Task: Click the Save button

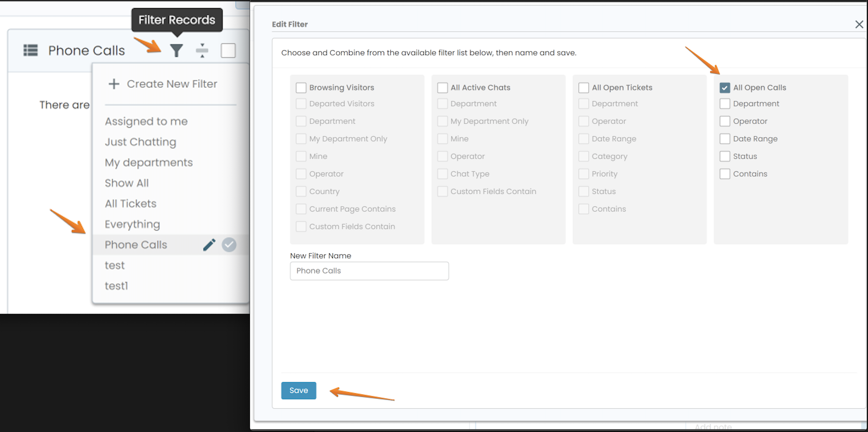Action: (x=299, y=390)
